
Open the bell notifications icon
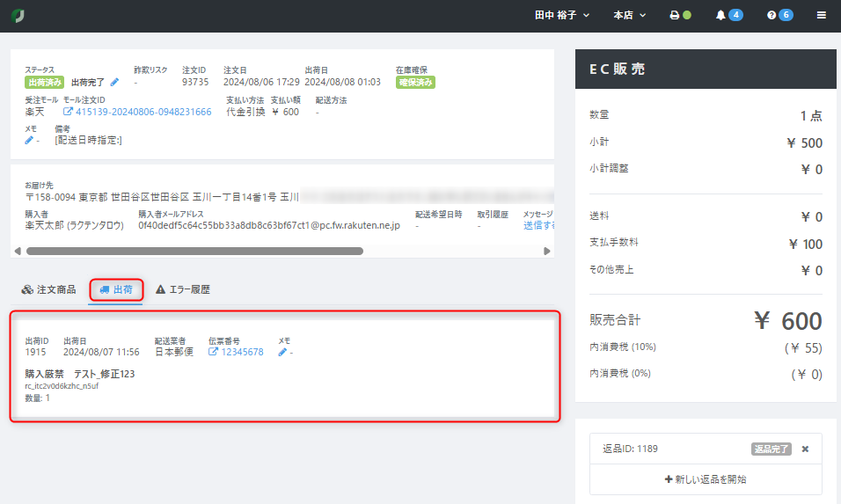tap(720, 15)
